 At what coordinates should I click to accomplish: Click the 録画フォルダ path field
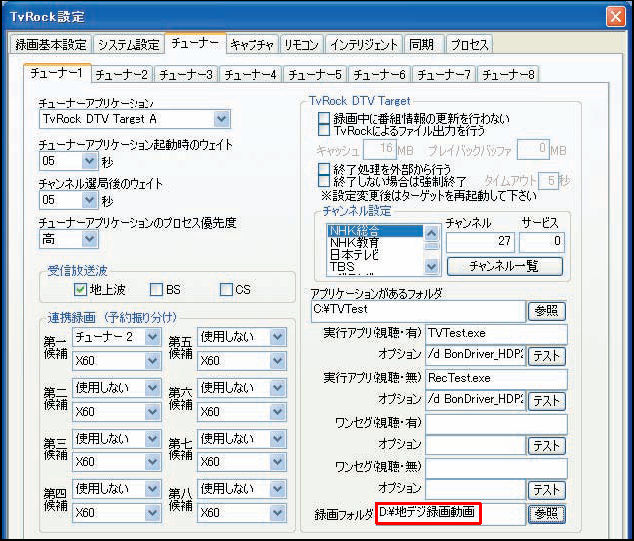[450, 514]
